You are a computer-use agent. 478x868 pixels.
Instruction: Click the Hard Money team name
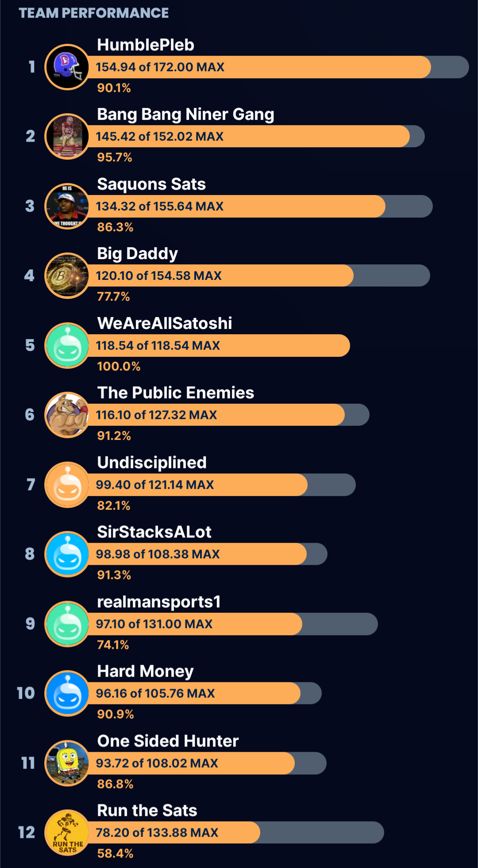coord(145,671)
